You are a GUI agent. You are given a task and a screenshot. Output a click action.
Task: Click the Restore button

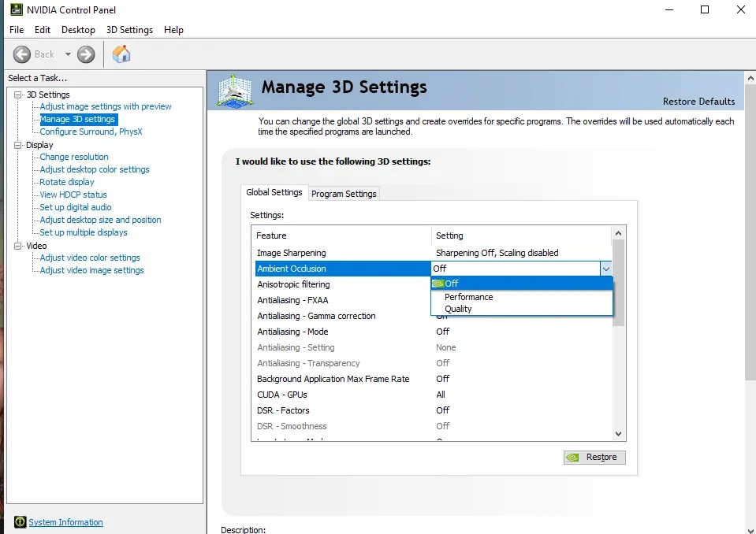(x=594, y=457)
